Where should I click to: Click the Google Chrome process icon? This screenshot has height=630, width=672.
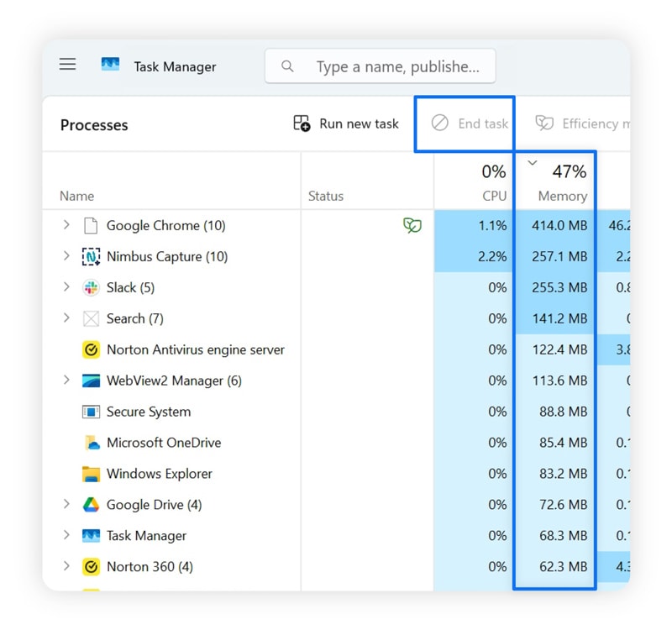[90, 225]
